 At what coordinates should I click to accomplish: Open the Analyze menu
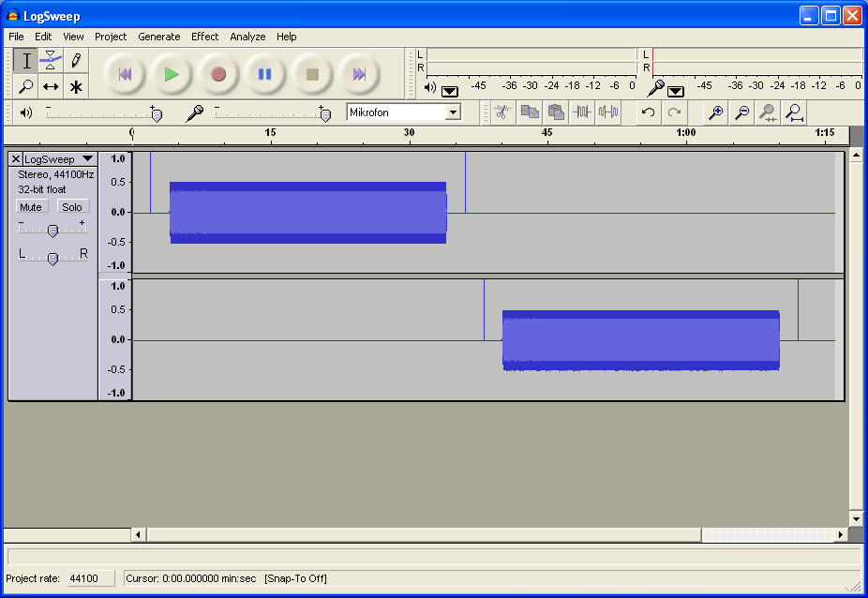pos(247,37)
